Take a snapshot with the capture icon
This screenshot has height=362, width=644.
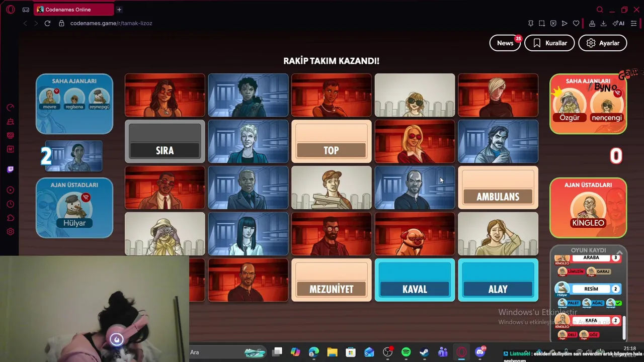point(542,23)
